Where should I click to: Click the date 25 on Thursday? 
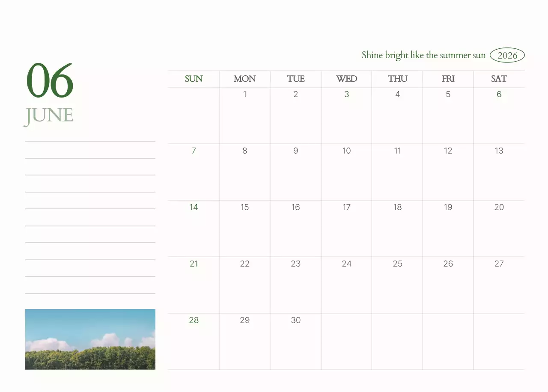397,264
